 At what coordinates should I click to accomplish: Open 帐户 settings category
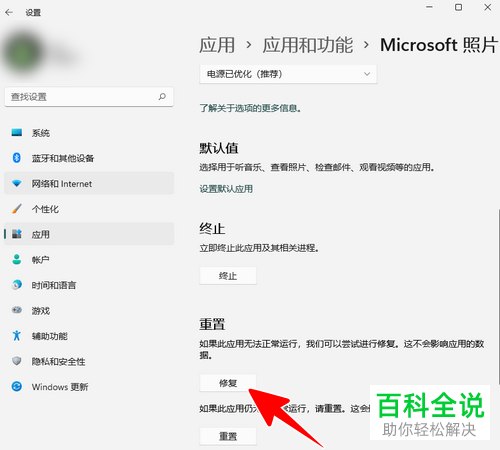coord(89,260)
